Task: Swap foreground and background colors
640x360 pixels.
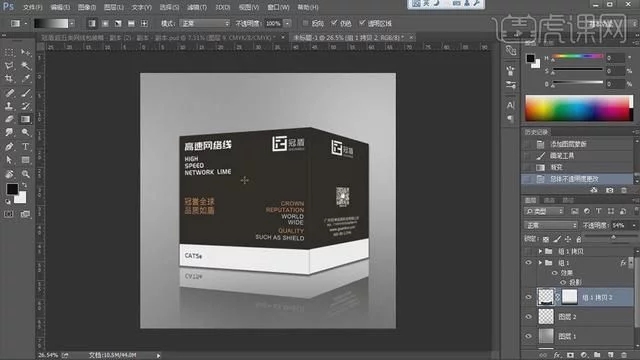Action: click(x=24, y=185)
